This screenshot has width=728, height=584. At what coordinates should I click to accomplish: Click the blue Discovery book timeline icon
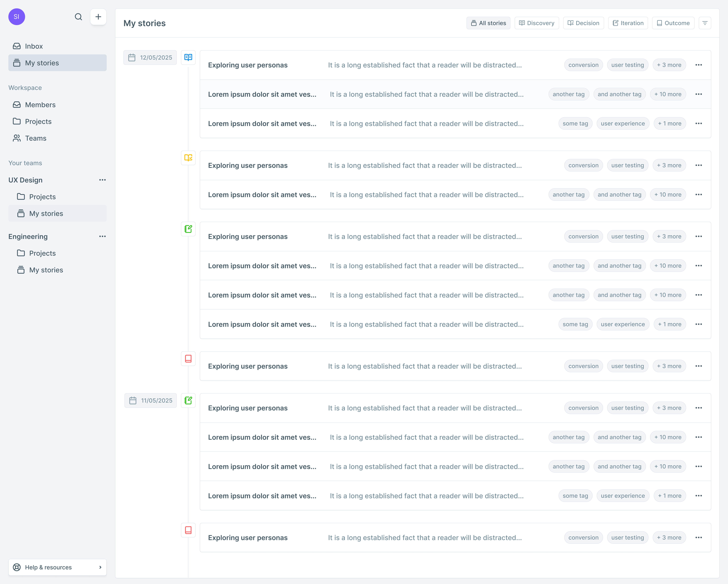pyautogui.click(x=188, y=57)
